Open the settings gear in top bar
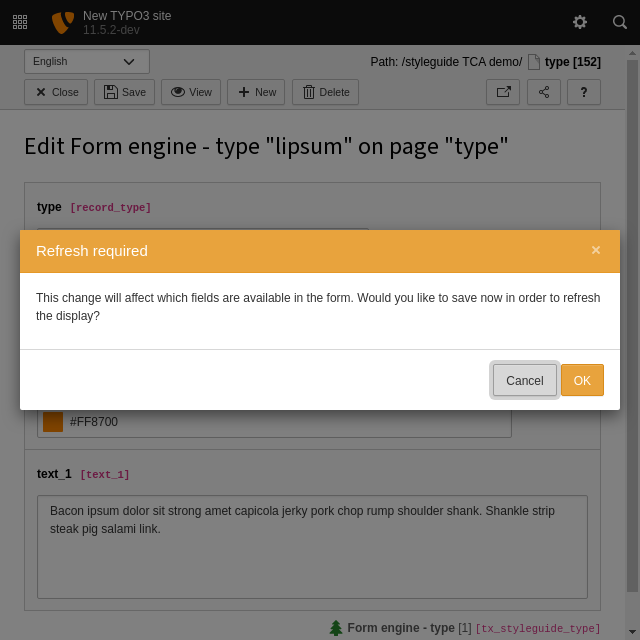The height and width of the screenshot is (640, 640). (580, 22)
